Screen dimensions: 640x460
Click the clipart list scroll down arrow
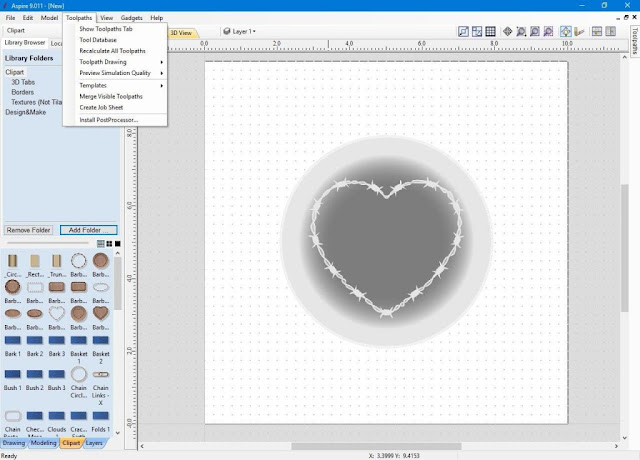(x=118, y=433)
